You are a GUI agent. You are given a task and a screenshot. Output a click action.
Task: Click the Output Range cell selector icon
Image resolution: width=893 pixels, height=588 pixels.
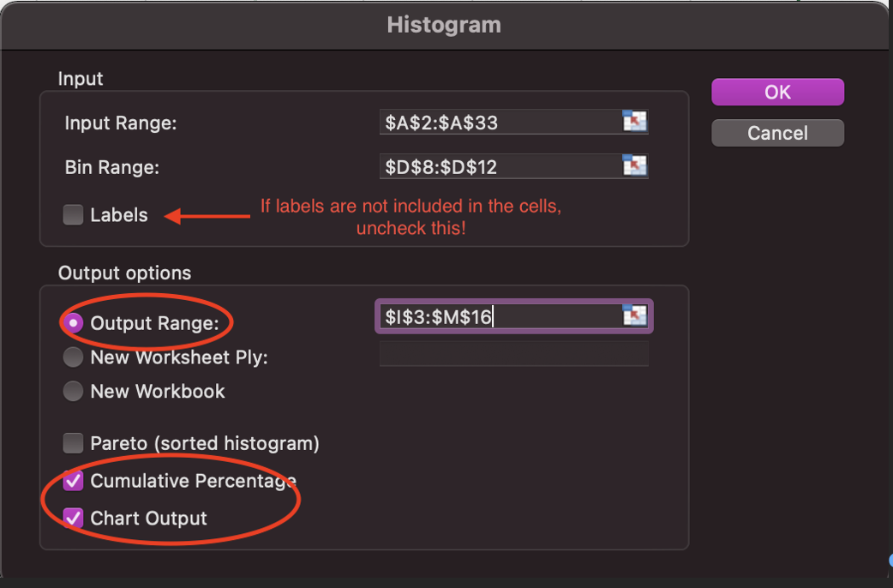634,316
